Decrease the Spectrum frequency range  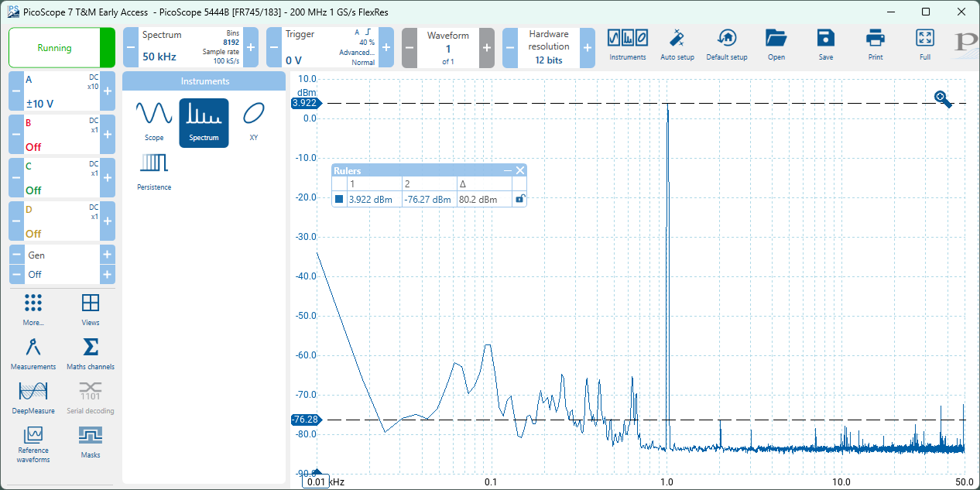(130, 48)
